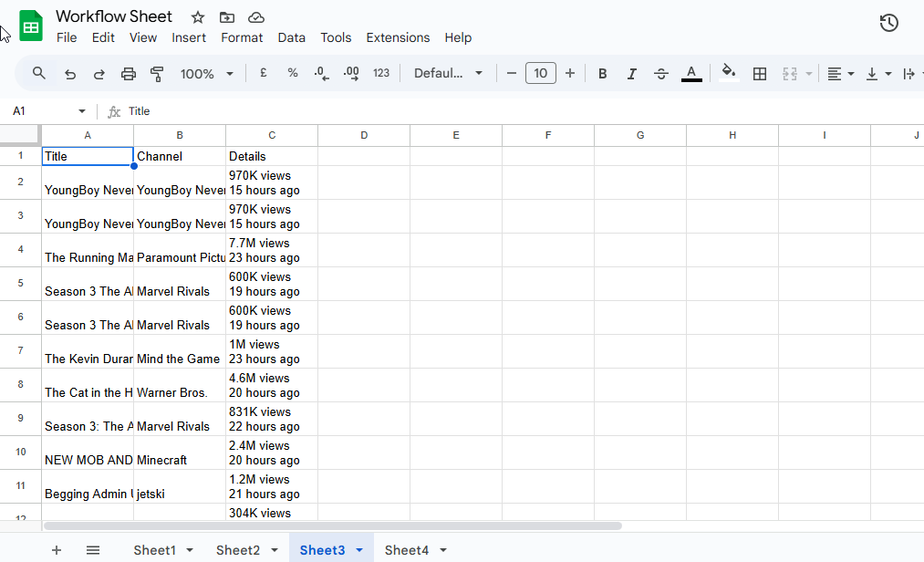Decrease font size with minus button

512,73
